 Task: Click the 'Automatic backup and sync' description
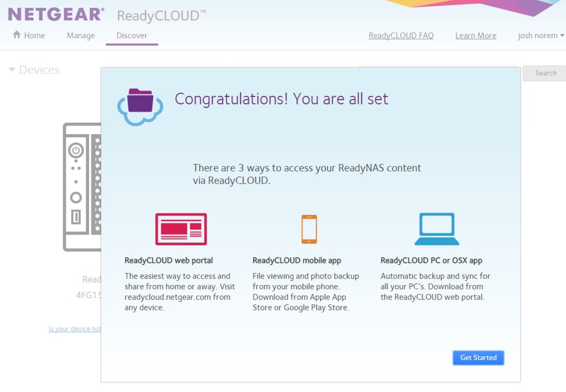tap(435, 286)
